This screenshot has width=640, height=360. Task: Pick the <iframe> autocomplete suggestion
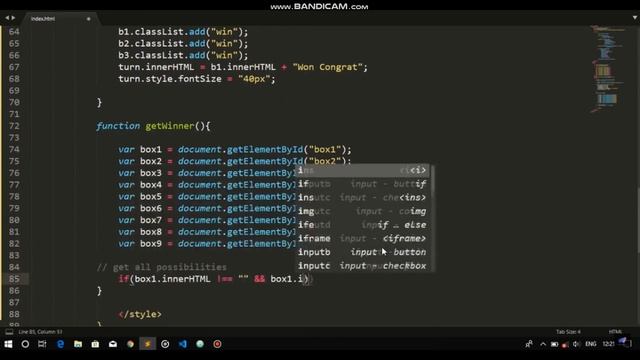click(x=362, y=238)
